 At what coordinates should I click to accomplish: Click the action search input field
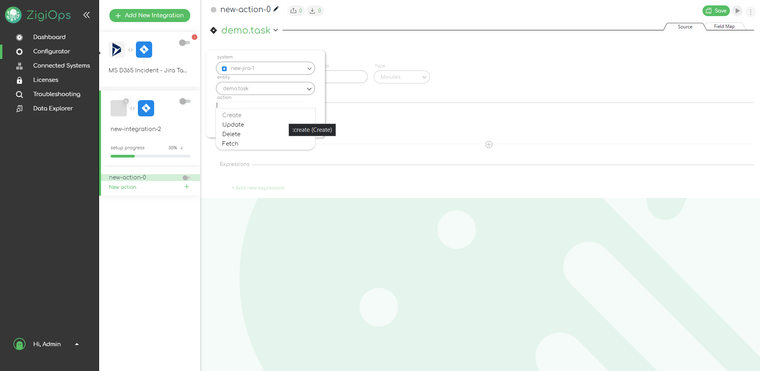point(265,105)
